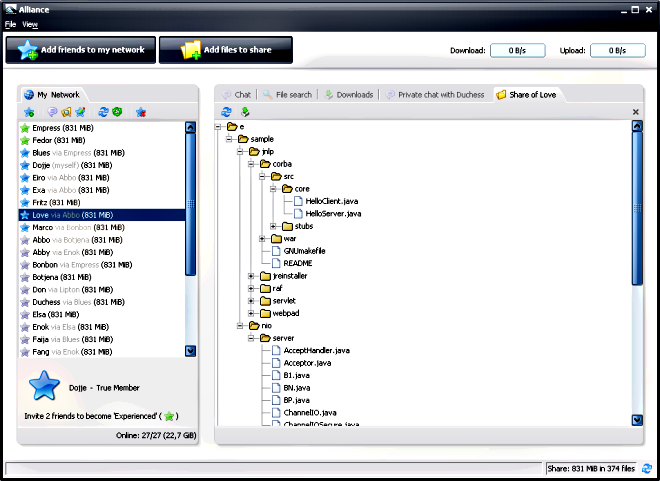Screen dimensions: 660x481
Task: Click the green star next to Empress
Action: 25,128
